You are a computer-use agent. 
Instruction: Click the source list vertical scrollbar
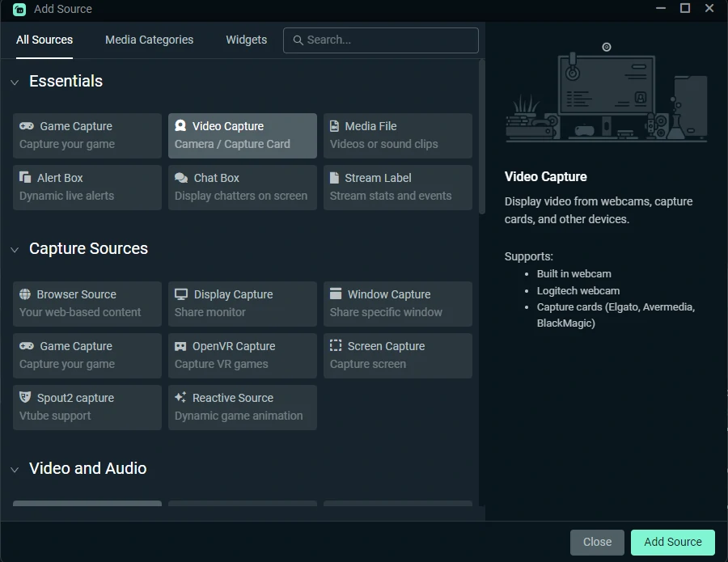click(x=482, y=137)
